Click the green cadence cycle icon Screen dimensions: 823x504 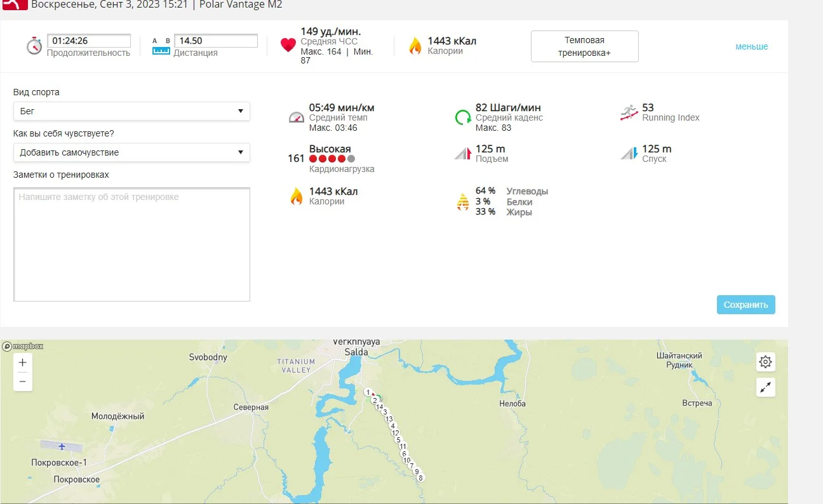point(463,117)
